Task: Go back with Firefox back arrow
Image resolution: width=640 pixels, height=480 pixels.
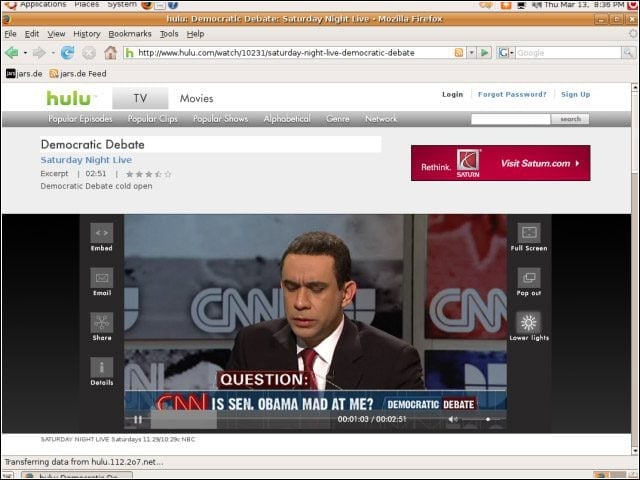Action: point(12,53)
